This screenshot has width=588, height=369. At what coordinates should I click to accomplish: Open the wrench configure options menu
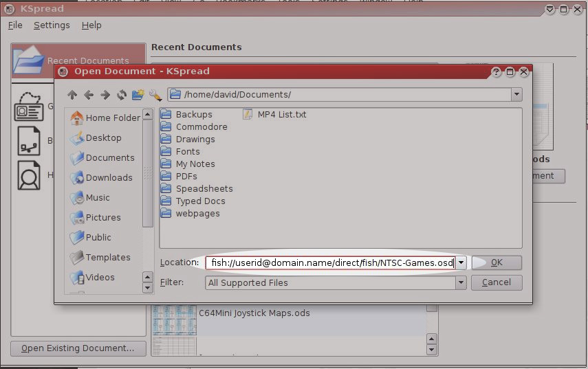point(155,95)
